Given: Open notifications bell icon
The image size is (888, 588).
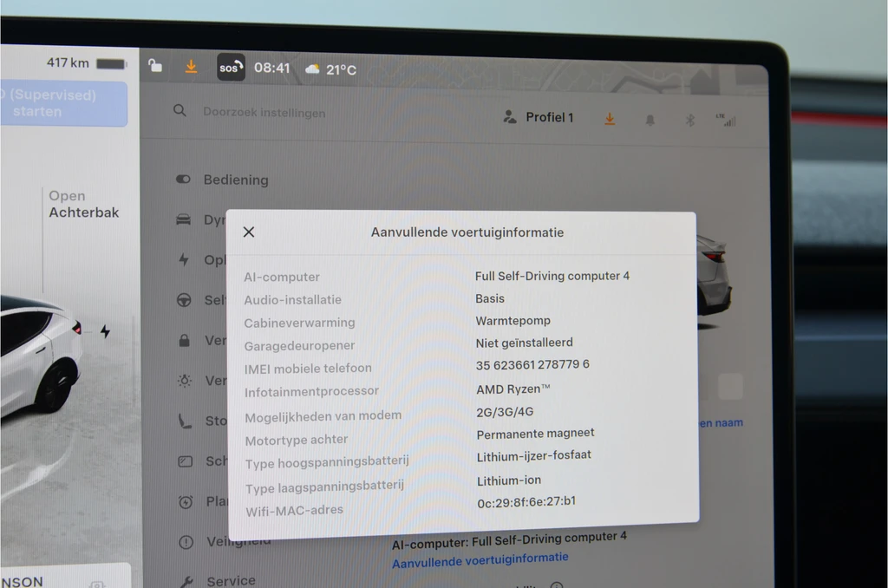Looking at the screenshot, I should click(x=650, y=120).
